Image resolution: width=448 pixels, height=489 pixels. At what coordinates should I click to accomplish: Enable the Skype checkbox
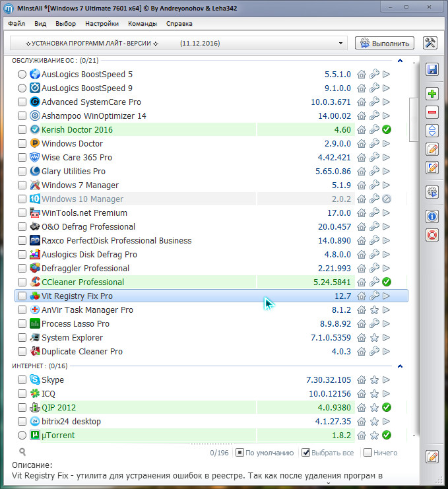point(22,380)
